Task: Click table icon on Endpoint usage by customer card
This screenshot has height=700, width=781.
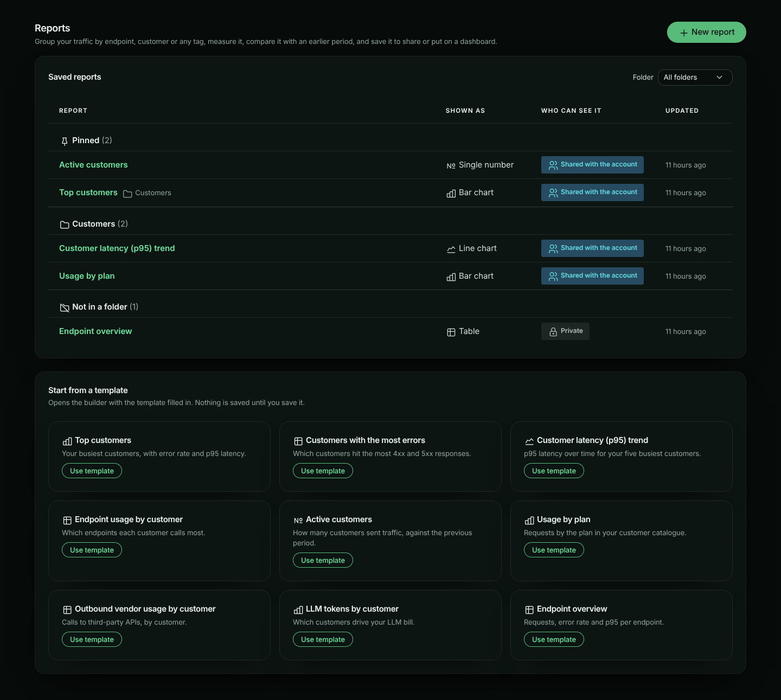Action: tap(67, 521)
